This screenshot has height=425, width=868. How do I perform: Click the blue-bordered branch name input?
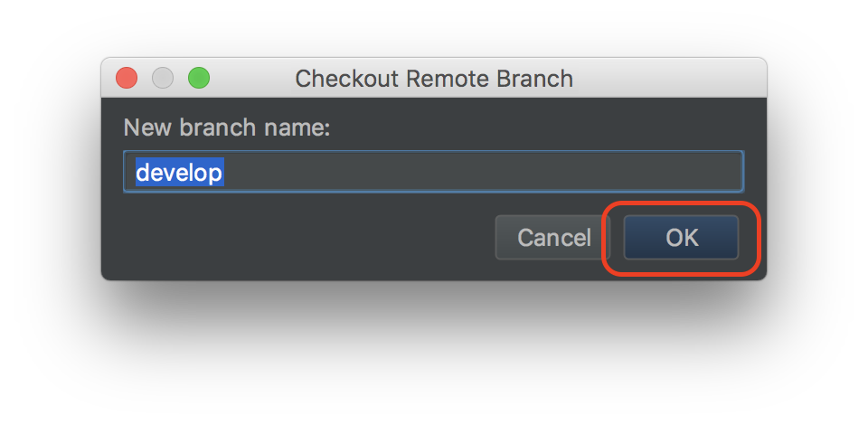pos(433,172)
